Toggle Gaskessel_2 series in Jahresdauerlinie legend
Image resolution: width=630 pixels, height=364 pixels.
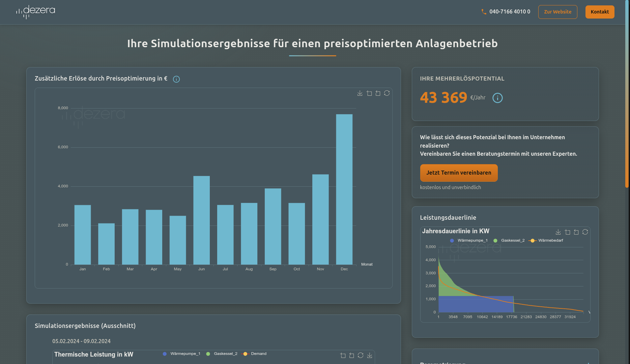tap(509, 241)
